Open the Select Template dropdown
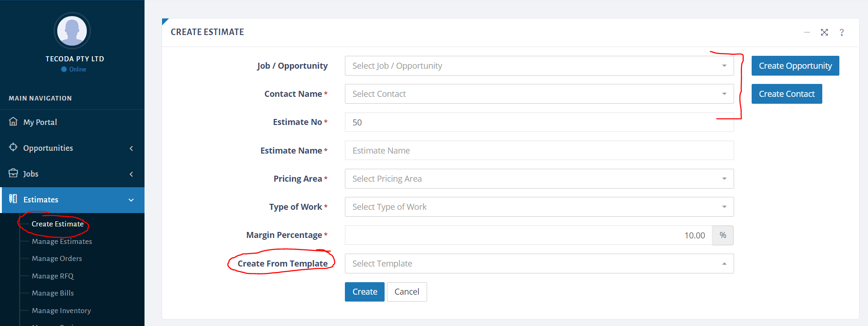 coord(539,264)
